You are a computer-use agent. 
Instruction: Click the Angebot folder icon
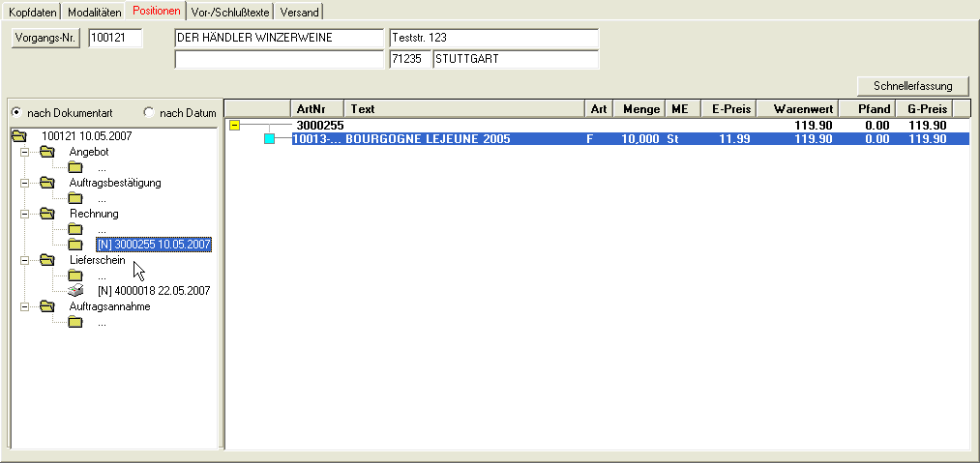click(45, 152)
